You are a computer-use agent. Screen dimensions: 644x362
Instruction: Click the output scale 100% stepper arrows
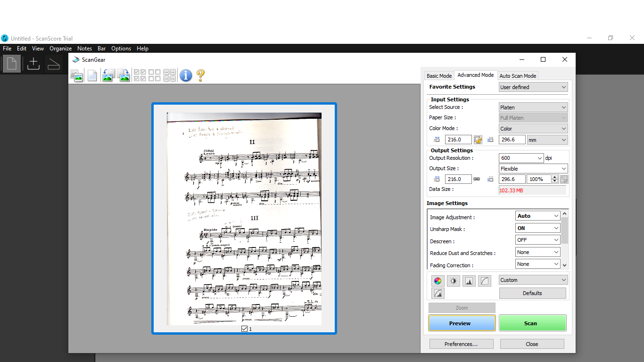click(555, 179)
